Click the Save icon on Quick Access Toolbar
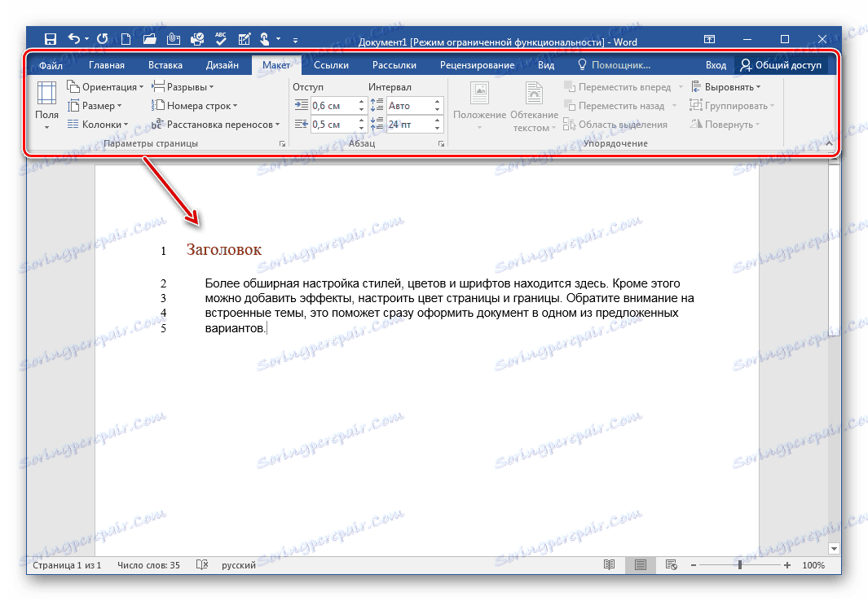 pos(51,38)
